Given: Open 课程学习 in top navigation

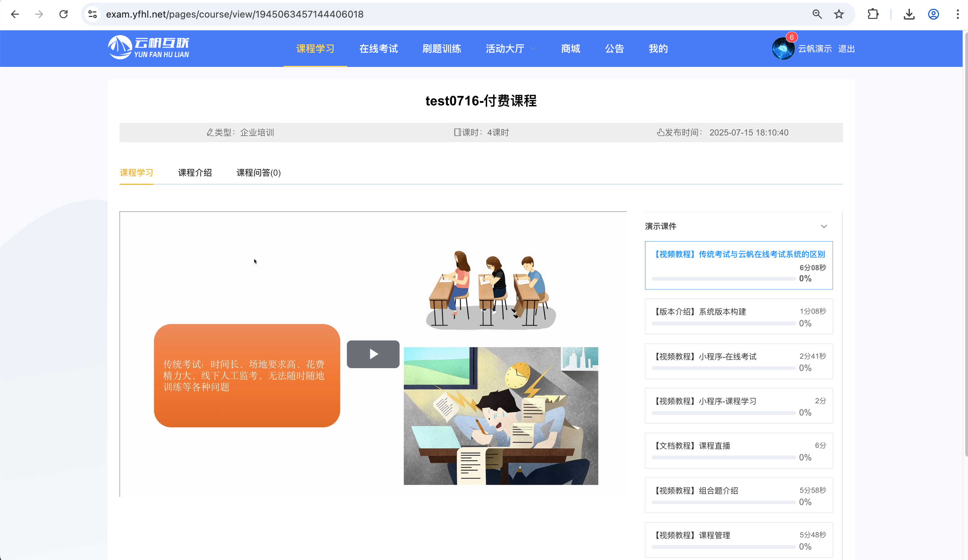Looking at the screenshot, I should [315, 49].
